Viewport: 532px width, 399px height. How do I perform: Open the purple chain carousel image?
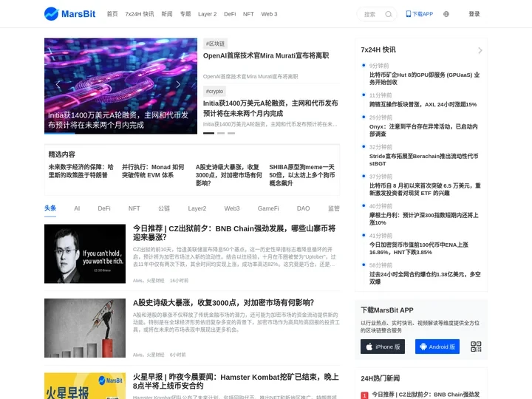click(120, 86)
